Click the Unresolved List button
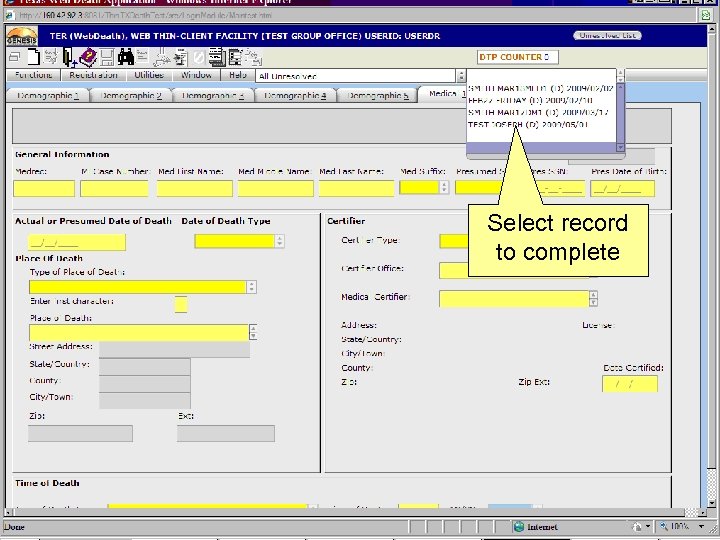The image size is (720, 540). [x=607, y=35]
